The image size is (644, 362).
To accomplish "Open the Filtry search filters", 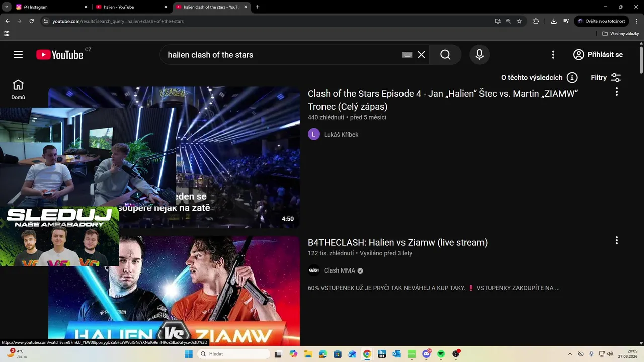I will click(606, 78).
